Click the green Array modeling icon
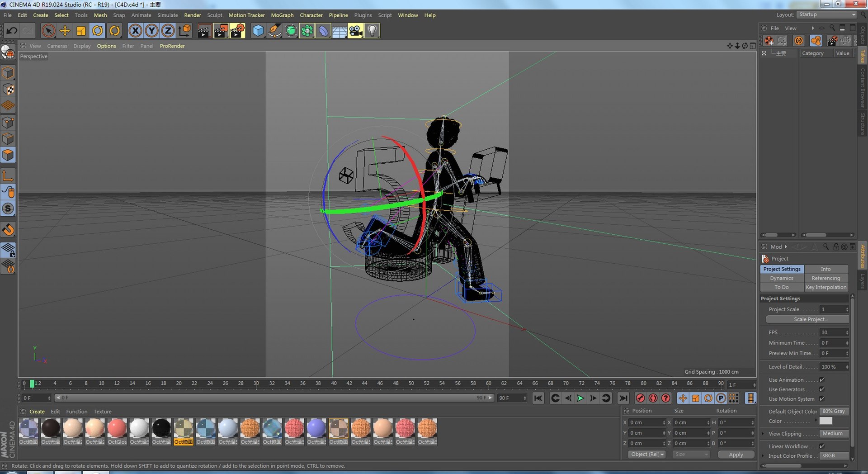This screenshot has width=868, height=474. (x=307, y=31)
